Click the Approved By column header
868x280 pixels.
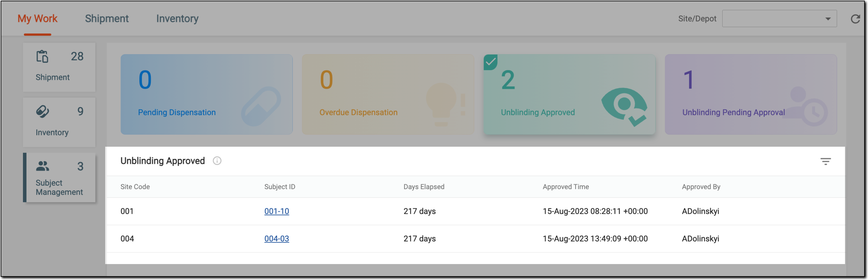tap(701, 187)
